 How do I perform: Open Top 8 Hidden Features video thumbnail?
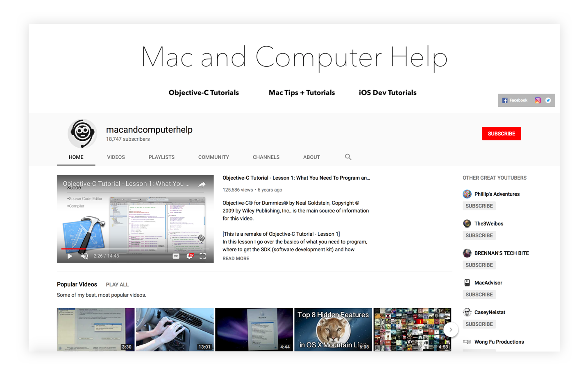pos(333,329)
